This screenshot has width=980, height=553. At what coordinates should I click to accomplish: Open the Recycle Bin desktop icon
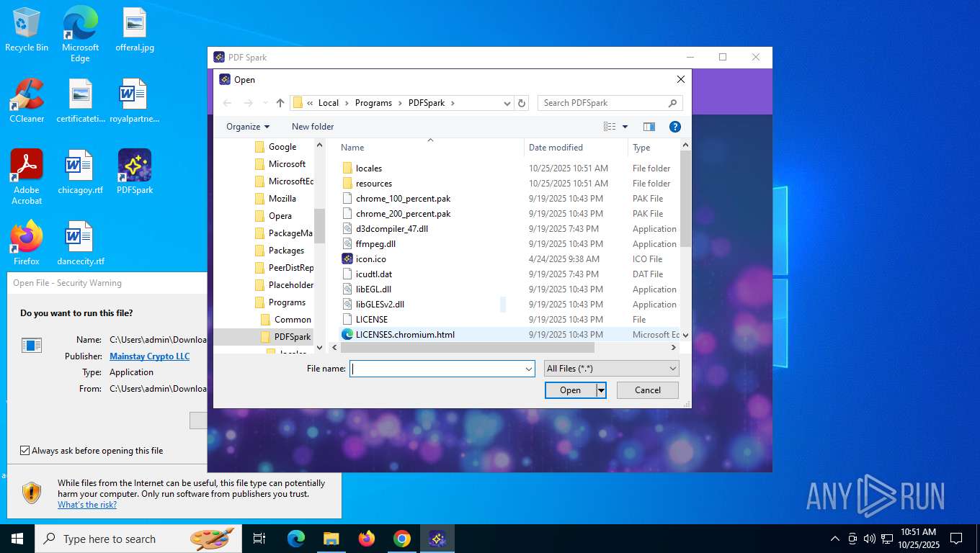click(27, 30)
